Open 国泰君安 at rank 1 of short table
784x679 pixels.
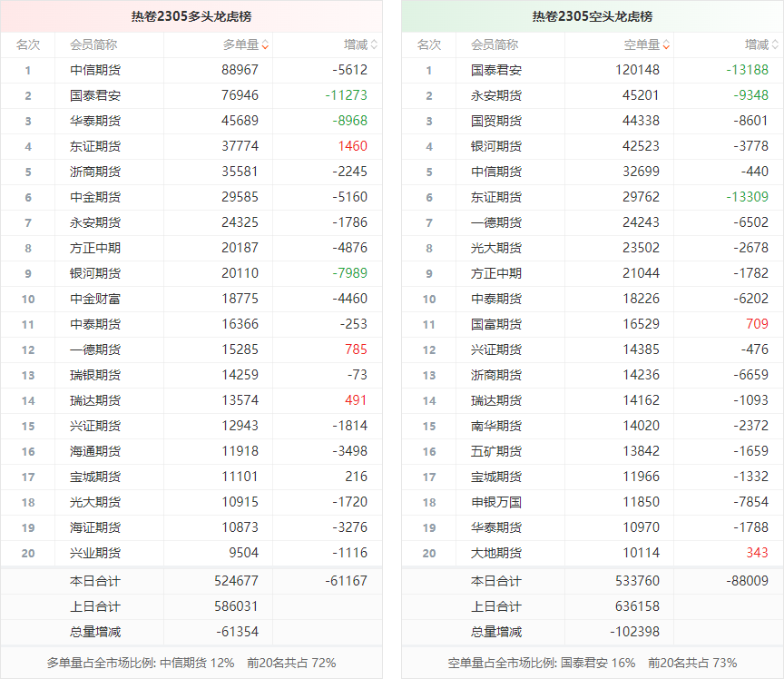point(496,70)
